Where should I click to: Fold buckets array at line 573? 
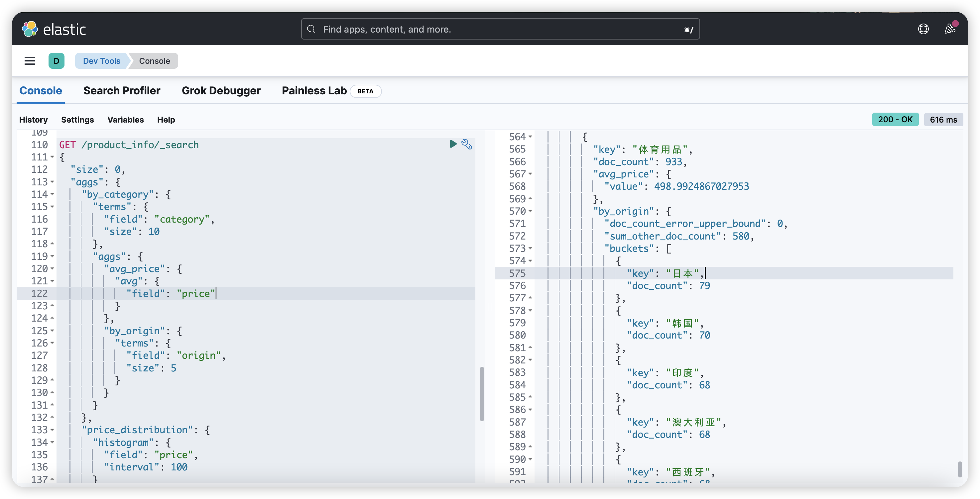[530, 249]
